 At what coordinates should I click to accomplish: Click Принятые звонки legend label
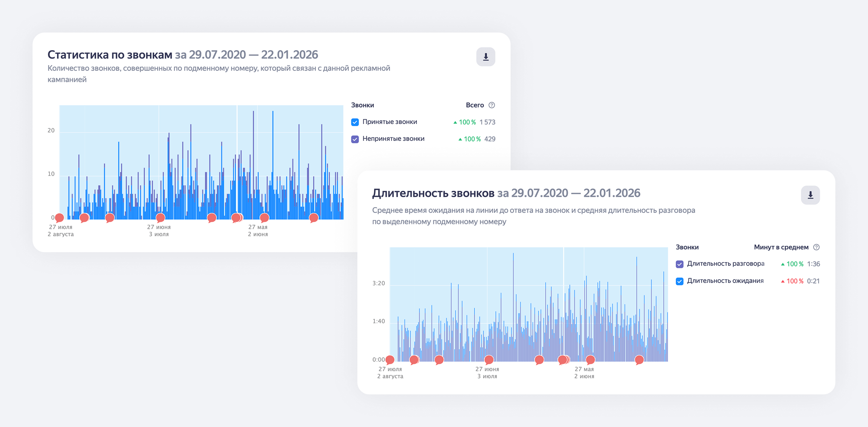point(390,122)
